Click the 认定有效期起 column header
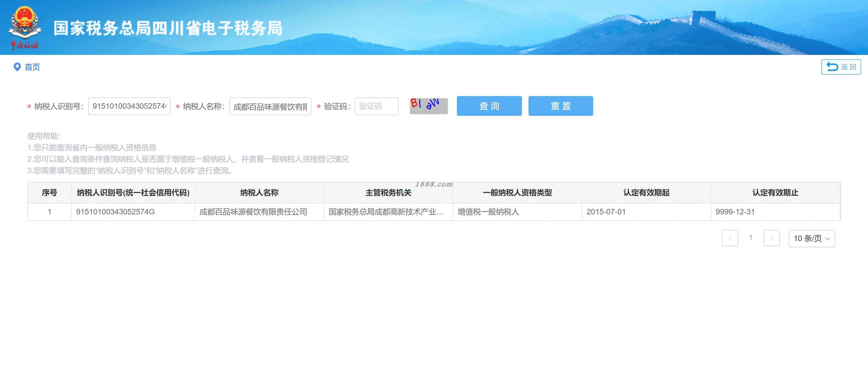This screenshot has width=868, height=367. click(646, 193)
